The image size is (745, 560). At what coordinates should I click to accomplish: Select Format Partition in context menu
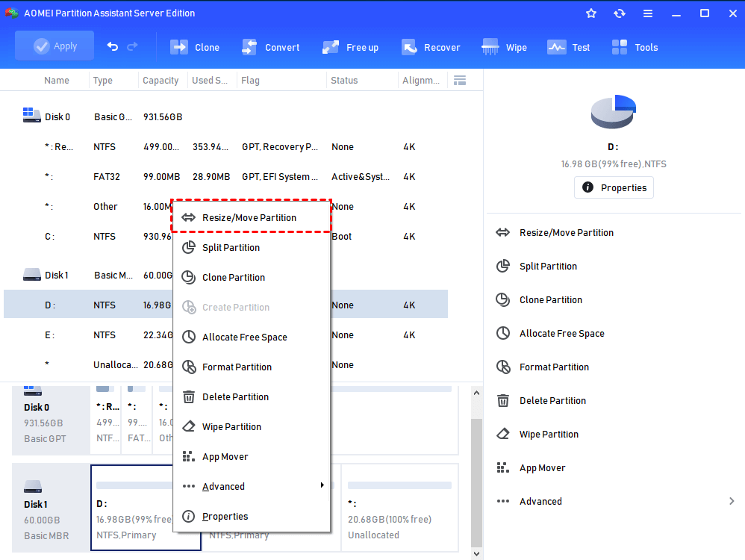click(251, 367)
